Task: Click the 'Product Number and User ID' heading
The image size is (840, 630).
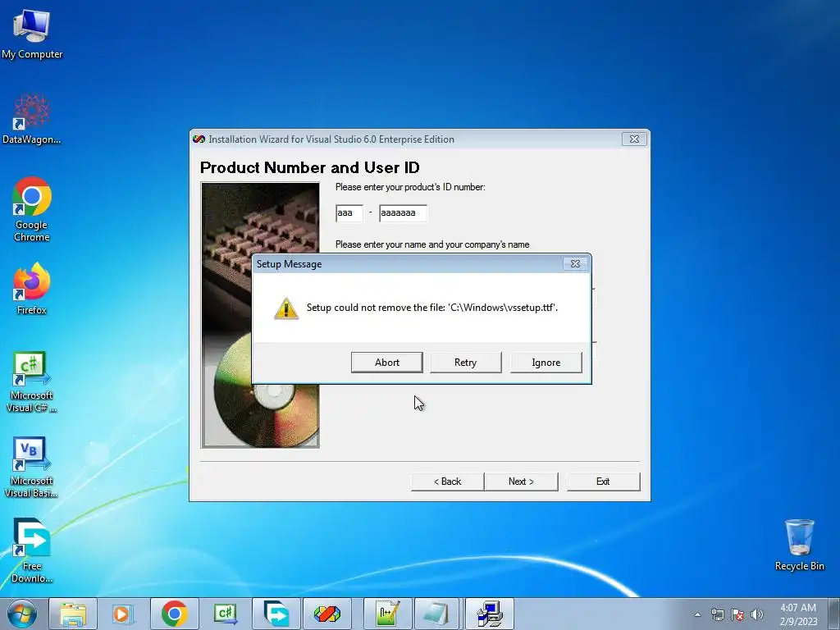Action: pos(309,167)
